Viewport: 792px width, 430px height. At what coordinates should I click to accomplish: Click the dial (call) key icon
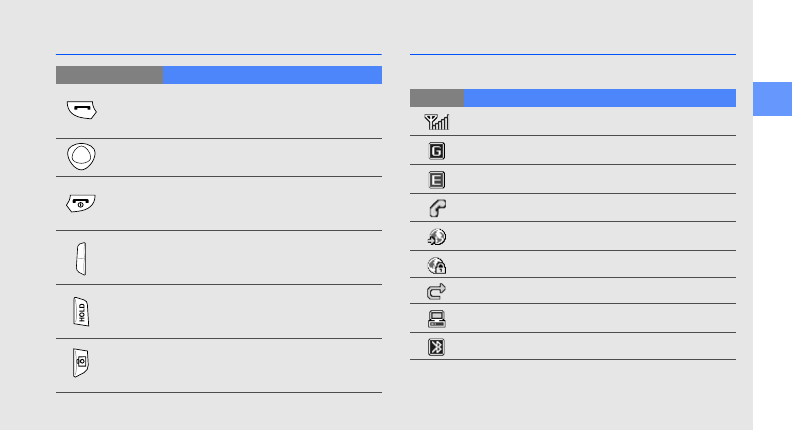click(82, 111)
